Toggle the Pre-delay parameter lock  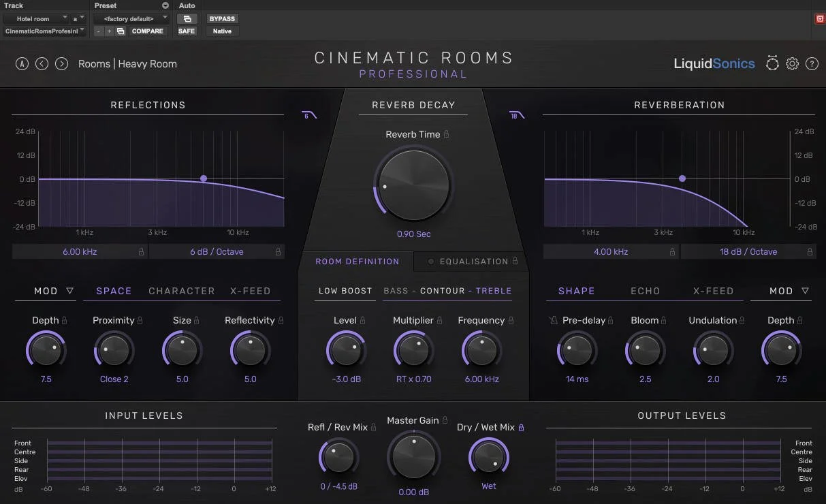[x=611, y=320]
